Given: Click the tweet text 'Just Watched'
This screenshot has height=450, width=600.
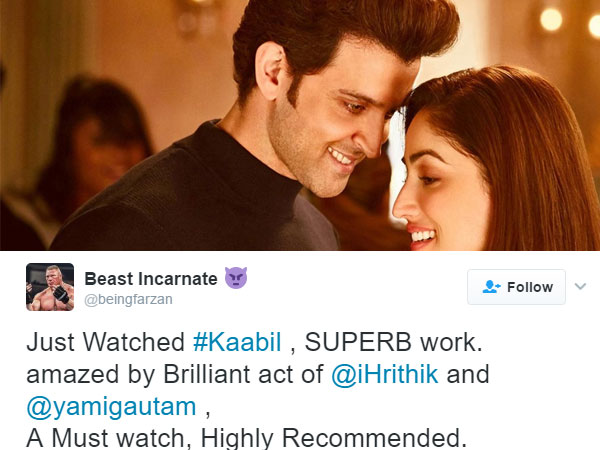Looking at the screenshot, I should (x=106, y=342).
